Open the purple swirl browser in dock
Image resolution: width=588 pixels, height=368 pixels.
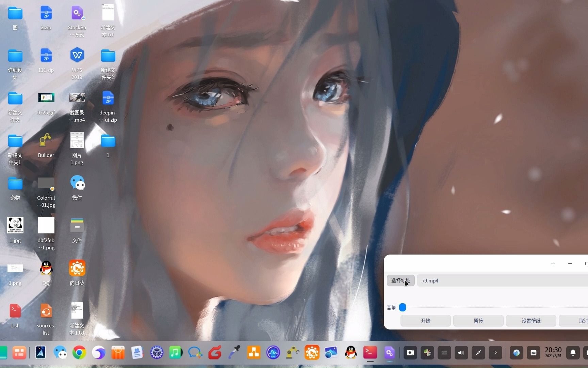point(98,353)
